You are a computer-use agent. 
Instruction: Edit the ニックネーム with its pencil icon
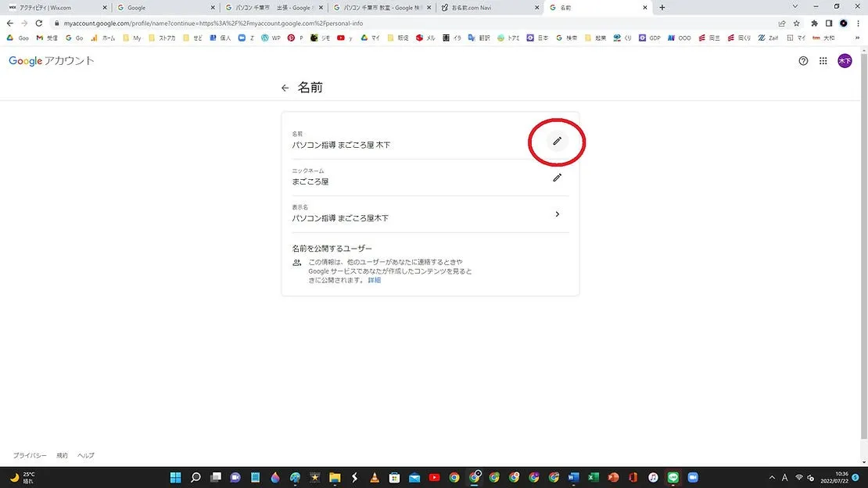click(557, 178)
